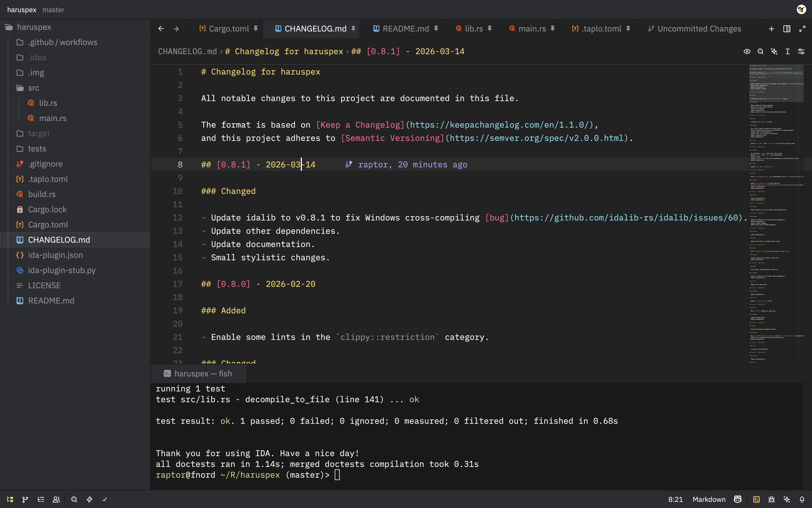Collapse the haruspex root folder
The image size is (812, 508).
click(34, 27)
